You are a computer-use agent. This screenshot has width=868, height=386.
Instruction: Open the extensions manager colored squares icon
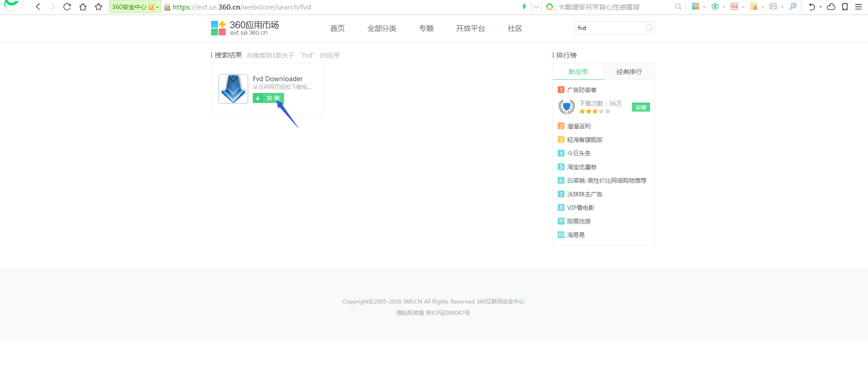pyautogui.click(x=695, y=6)
